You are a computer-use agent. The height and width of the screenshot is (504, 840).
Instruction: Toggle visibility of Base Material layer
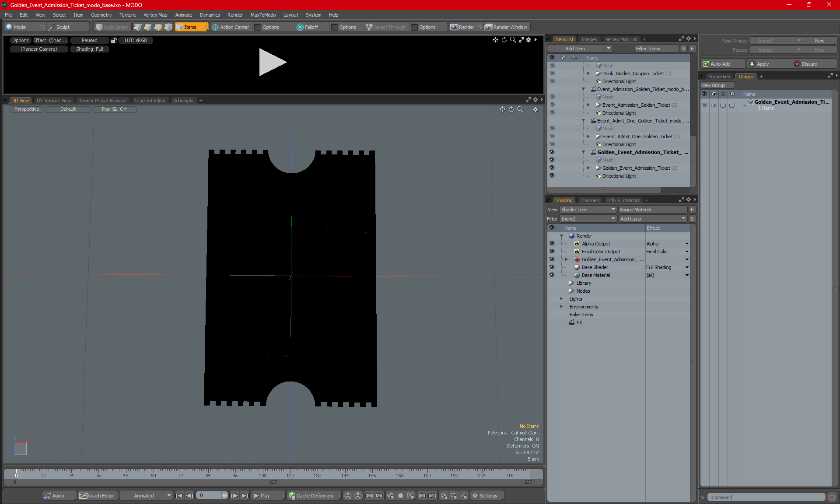click(552, 275)
